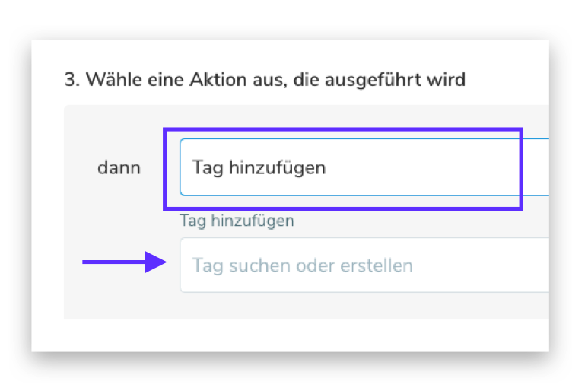The image size is (588, 391).
Task: Click the purple highlight frame's bottom edge
Action: tap(342, 207)
